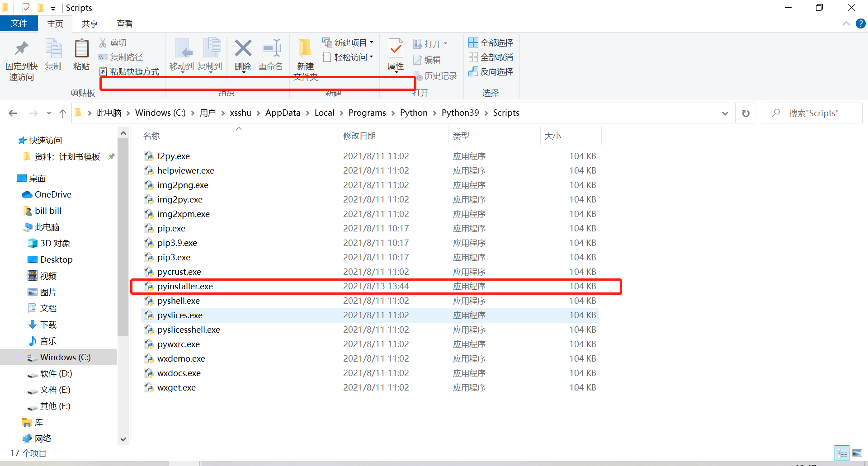
Task: Switch to the 查看 ribbon tab
Action: coord(124,23)
